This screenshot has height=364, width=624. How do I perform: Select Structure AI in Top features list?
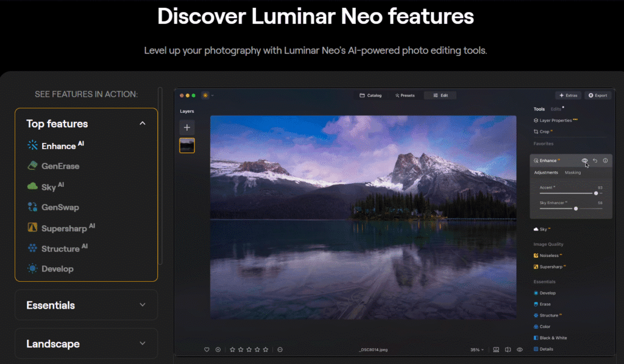click(x=57, y=248)
